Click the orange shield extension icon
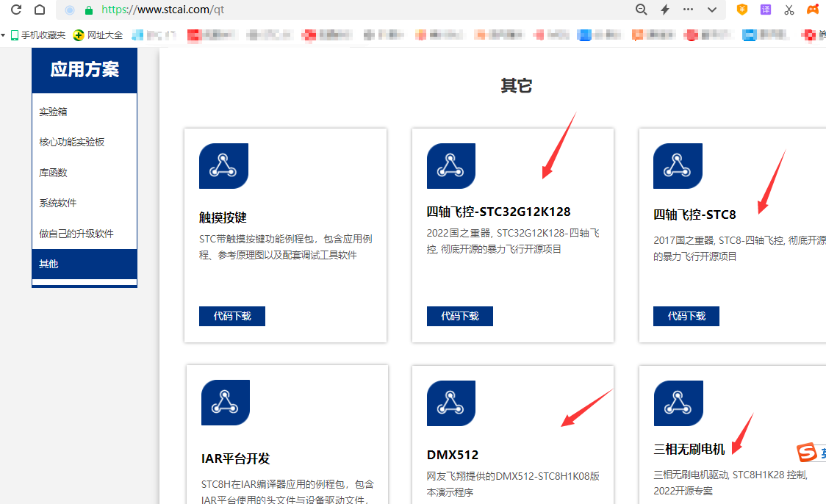This screenshot has width=826, height=504. [741, 10]
